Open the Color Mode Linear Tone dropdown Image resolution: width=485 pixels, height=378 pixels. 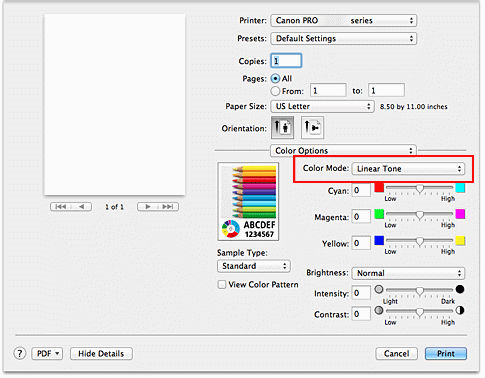click(x=408, y=169)
